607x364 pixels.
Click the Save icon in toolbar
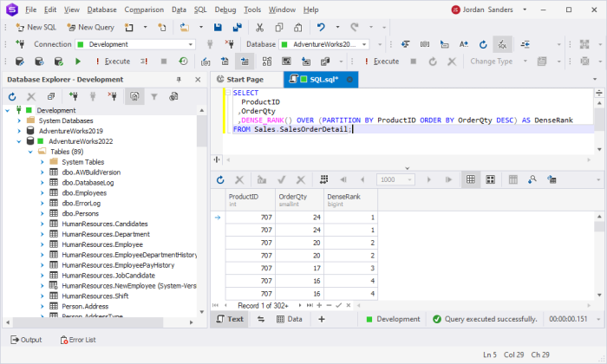point(218,27)
